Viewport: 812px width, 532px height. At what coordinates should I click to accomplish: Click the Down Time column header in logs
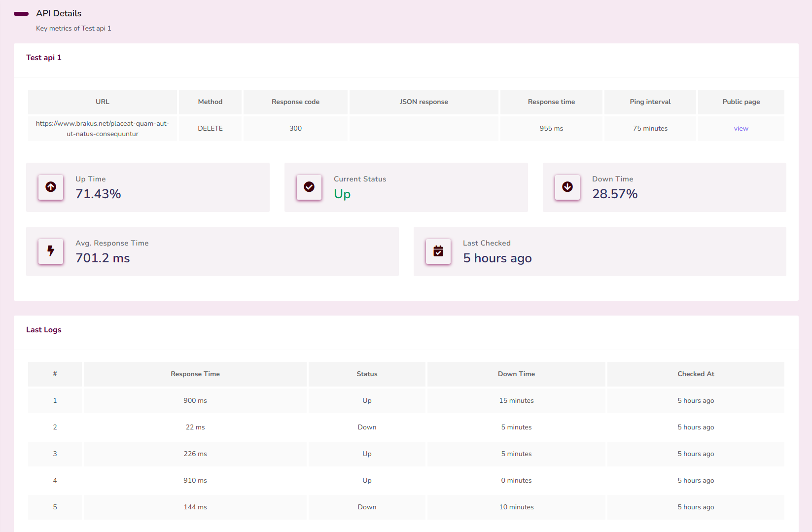(x=516, y=374)
